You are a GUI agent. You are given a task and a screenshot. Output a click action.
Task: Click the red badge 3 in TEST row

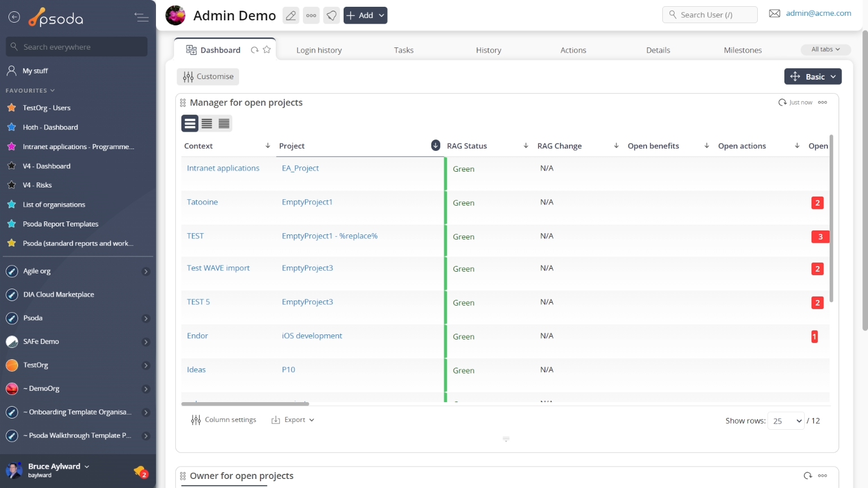pyautogui.click(x=820, y=237)
